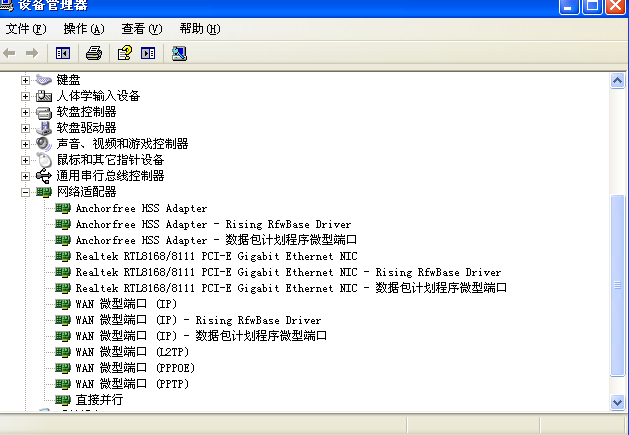Click the mouse icon beside 鼠标和其它指针设备
Screen dimensions: 629x435
click(45, 160)
